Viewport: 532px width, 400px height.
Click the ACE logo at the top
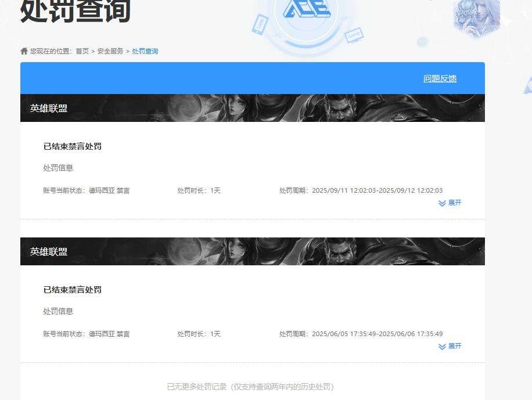coord(307,9)
